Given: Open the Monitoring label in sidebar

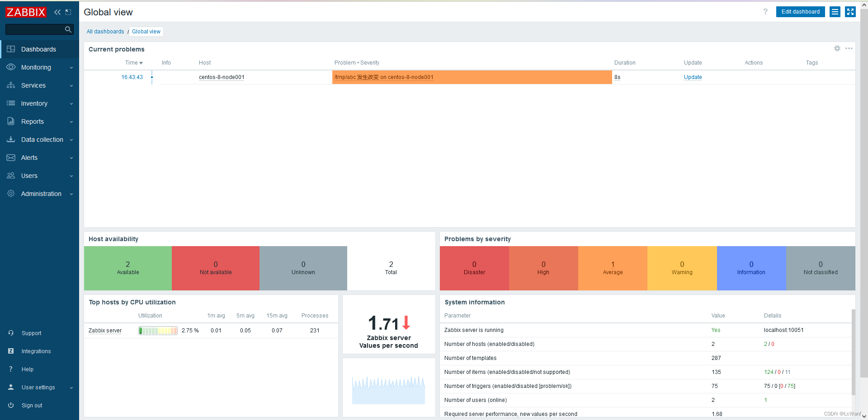Looking at the screenshot, I should (36, 67).
